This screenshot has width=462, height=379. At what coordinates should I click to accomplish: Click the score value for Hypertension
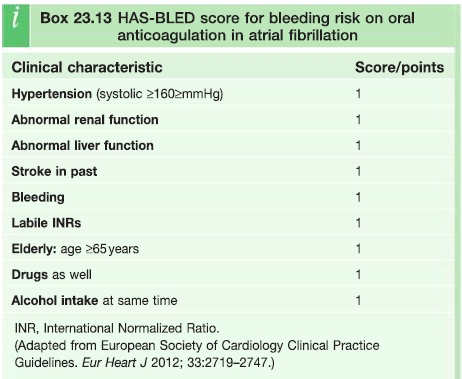pos(358,94)
